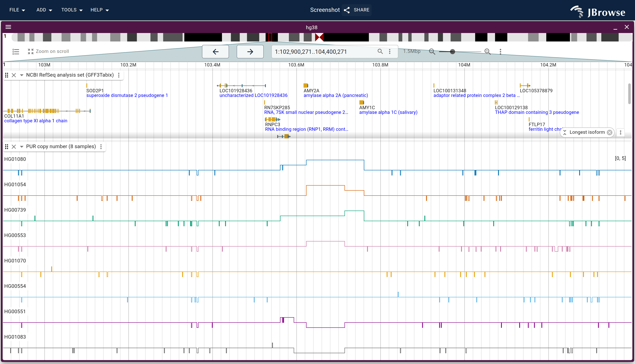
Task: Click the SOD2P1 gene label
Action: pyautogui.click(x=95, y=91)
